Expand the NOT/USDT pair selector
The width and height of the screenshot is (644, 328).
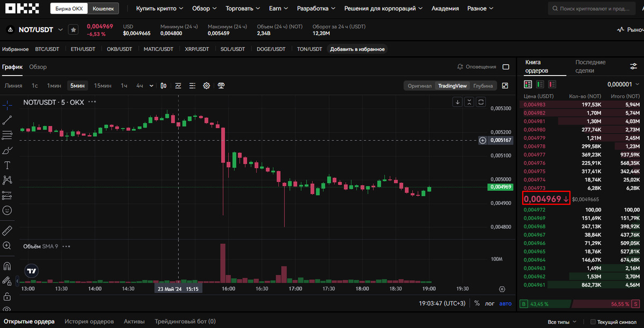click(x=60, y=29)
